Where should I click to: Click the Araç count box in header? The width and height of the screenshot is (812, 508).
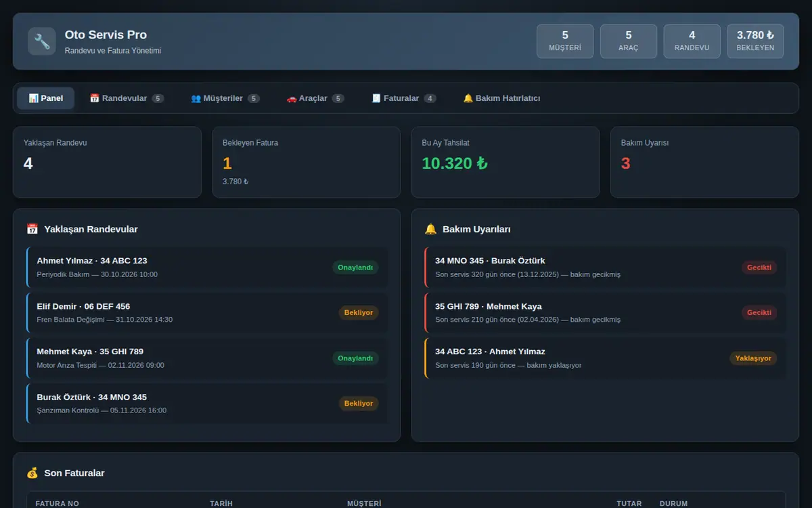coord(629,41)
